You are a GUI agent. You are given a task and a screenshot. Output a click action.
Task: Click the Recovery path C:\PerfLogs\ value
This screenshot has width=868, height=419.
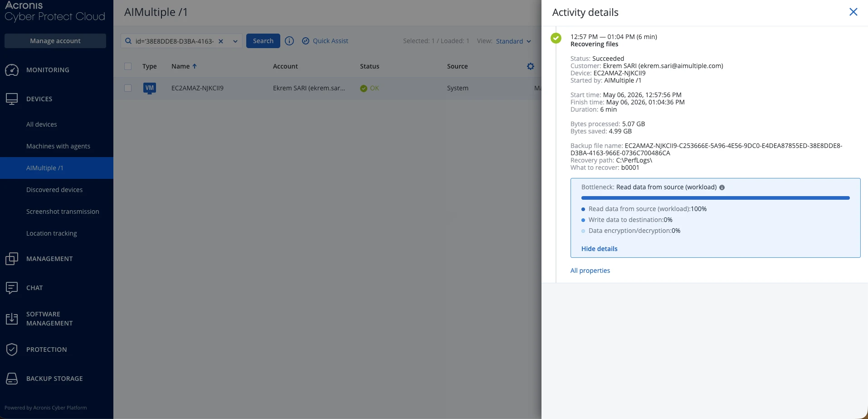[x=634, y=160]
